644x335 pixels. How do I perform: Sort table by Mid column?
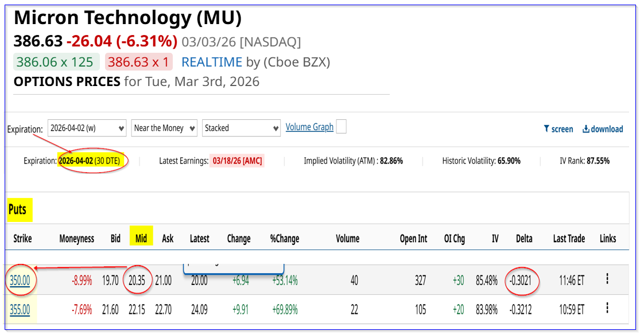(x=141, y=239)
